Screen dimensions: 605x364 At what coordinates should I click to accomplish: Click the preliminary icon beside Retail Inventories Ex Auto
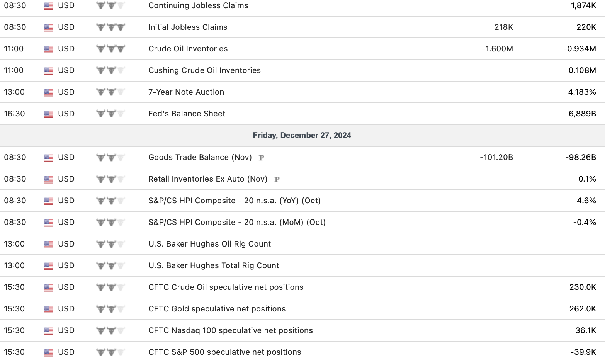click(277, 179)
